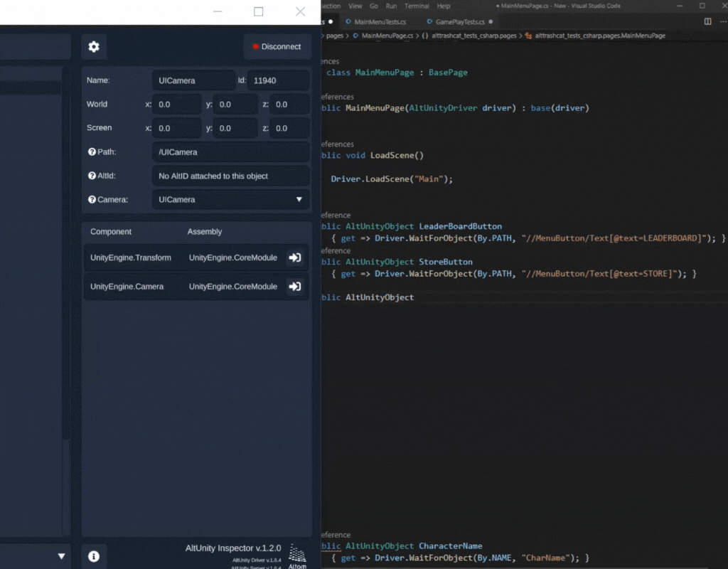Click the Component column header
Image resolution: width=728 pixels, height=569 pixels.
point(111,231)
